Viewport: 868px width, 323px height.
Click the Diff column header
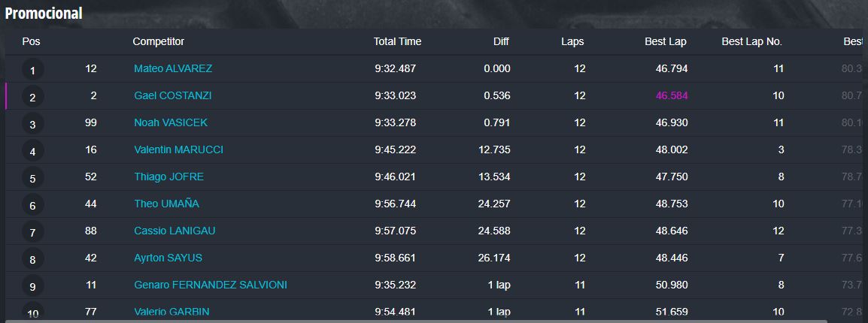(501, 41)
